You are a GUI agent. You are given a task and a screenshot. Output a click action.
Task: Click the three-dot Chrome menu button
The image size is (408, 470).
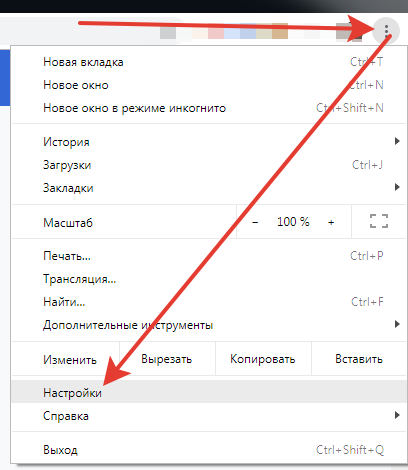(x=386, y=31)
